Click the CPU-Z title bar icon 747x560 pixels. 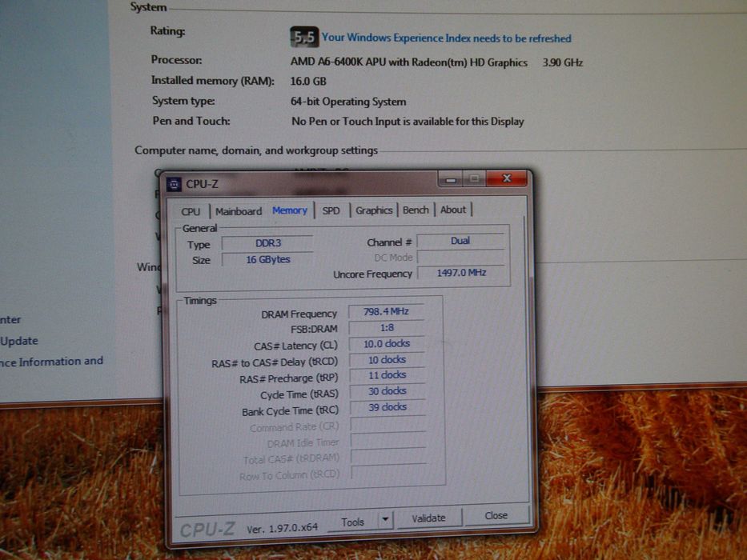pos(174,184)
